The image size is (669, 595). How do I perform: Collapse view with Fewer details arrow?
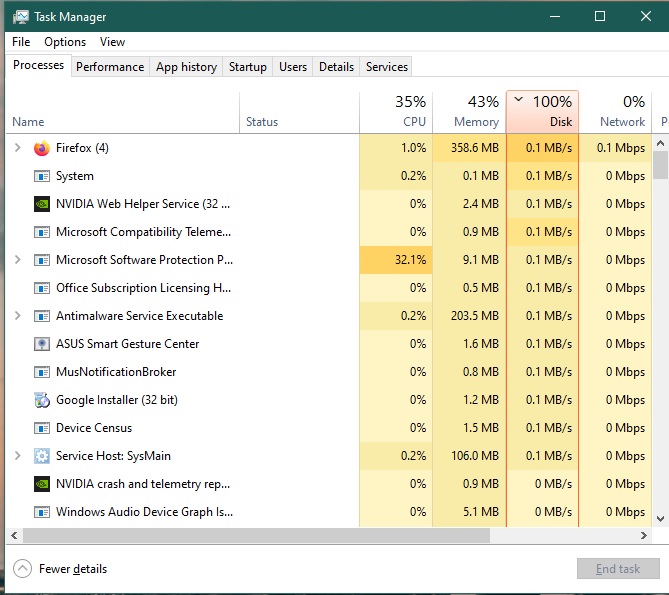tap(22, 569)
